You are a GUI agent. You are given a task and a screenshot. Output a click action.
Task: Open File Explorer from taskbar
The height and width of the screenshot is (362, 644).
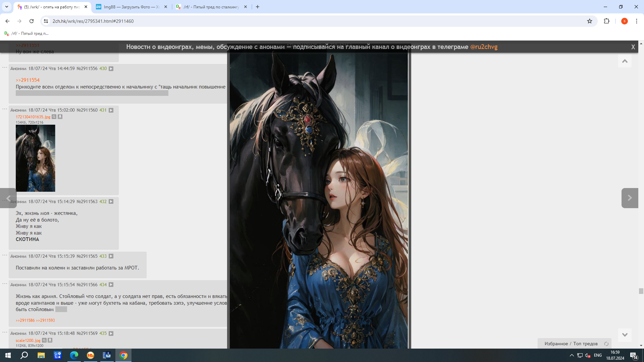click(x=41, y=355)
